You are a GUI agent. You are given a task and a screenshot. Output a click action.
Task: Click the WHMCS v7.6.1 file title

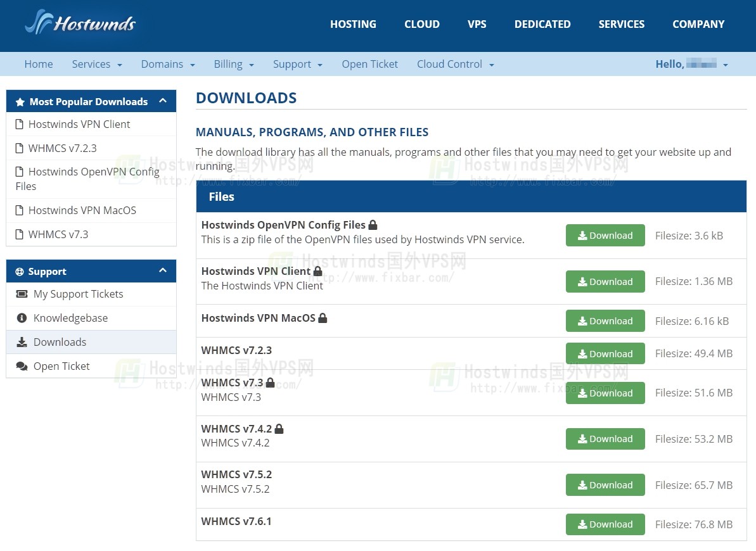tap(236, 521)
